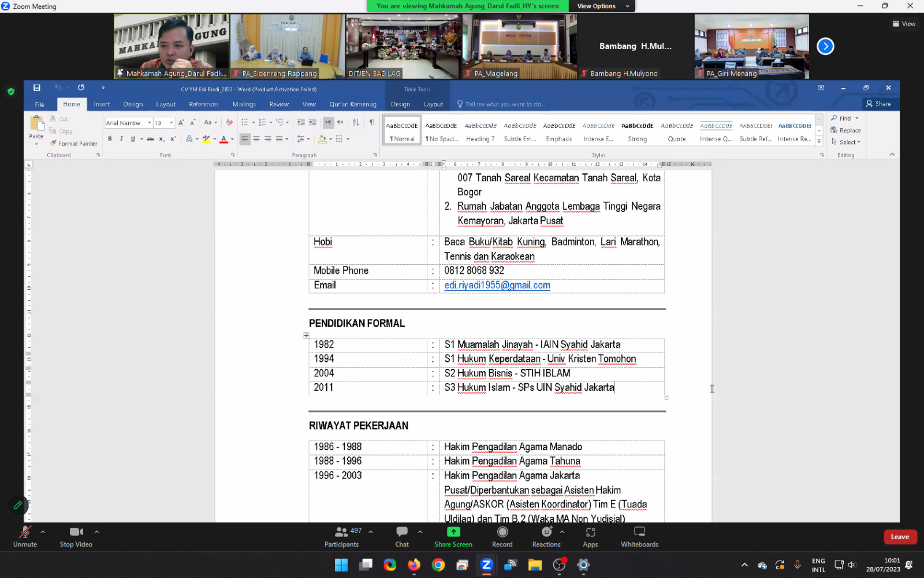Switch to the Mailings tab

point(244,105)
